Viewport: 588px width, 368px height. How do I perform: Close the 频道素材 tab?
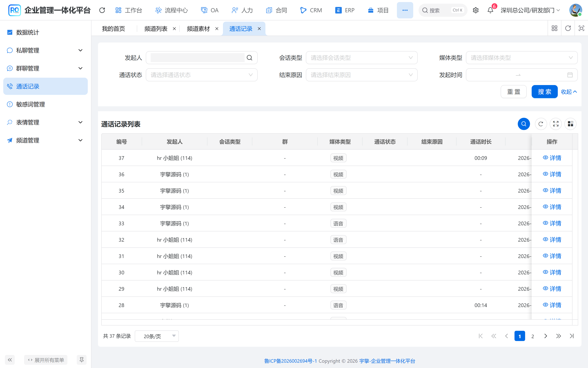(x=217, y=29)
